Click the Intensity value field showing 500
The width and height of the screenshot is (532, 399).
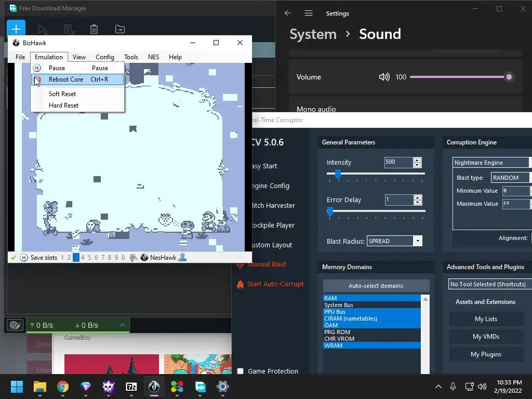398,162
